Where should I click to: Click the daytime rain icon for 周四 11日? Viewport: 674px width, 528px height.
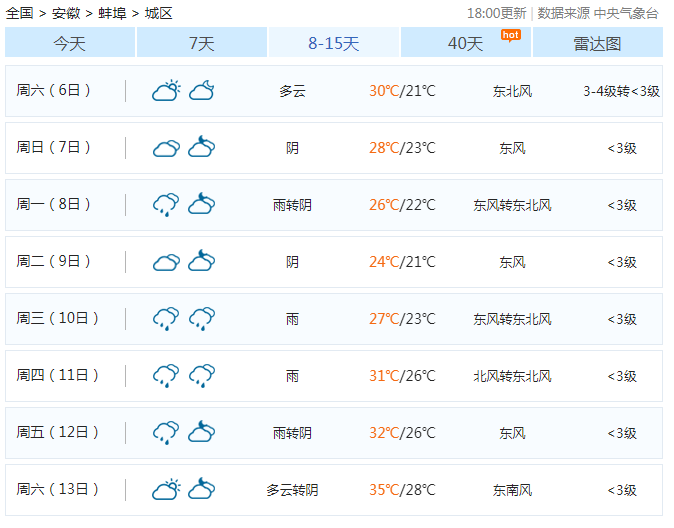click(x=166, y=376)
